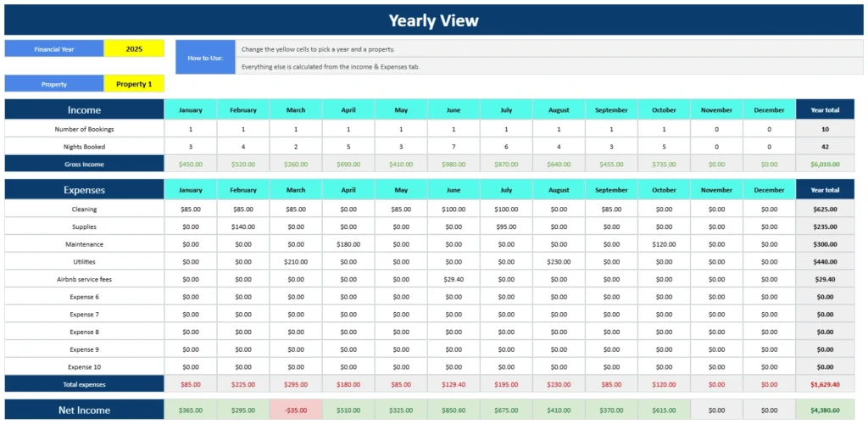The height and width of the screenshot is (424, 868).
Task: Select the $6,010.00 gross income year total
Action: pyautogui.click(x=825, y=164)
